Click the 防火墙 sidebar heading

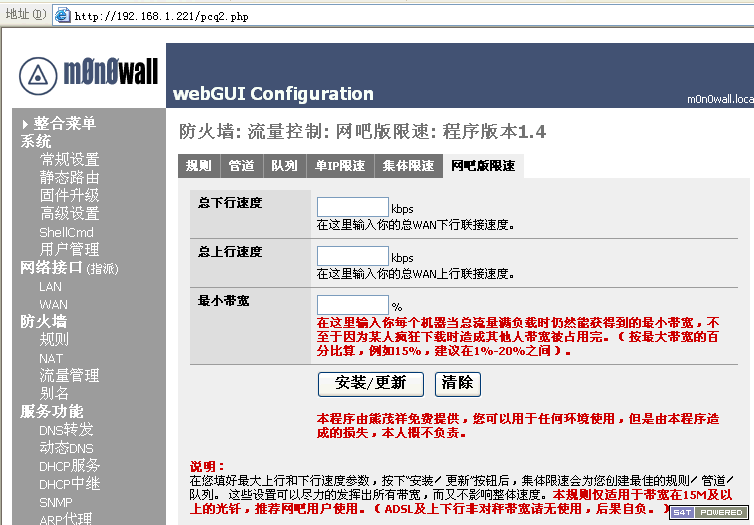click(x=43, y=321)
